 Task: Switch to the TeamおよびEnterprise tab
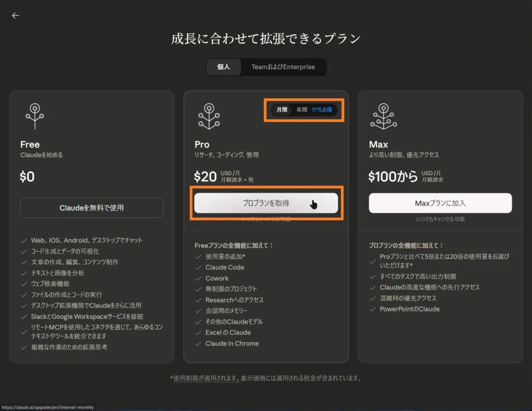point(284,67)
